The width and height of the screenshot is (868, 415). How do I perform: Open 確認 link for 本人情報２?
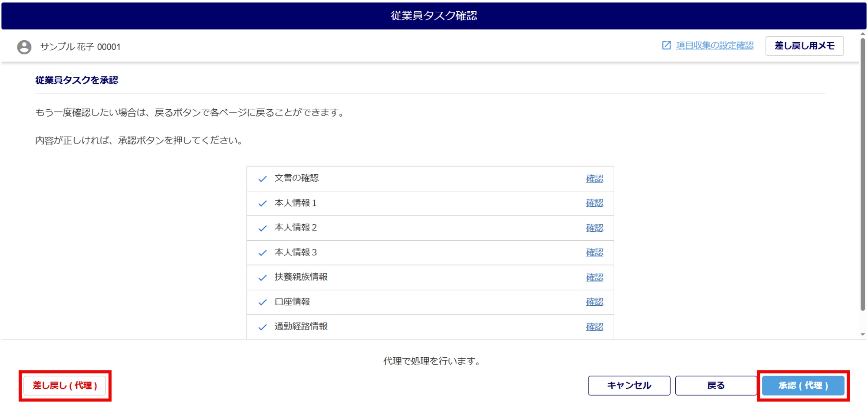[x=594, y=228]
